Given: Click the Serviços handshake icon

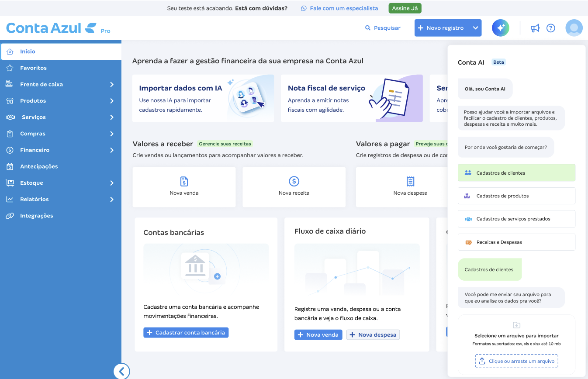Looking at the screenshot, I should click(10, 117).
